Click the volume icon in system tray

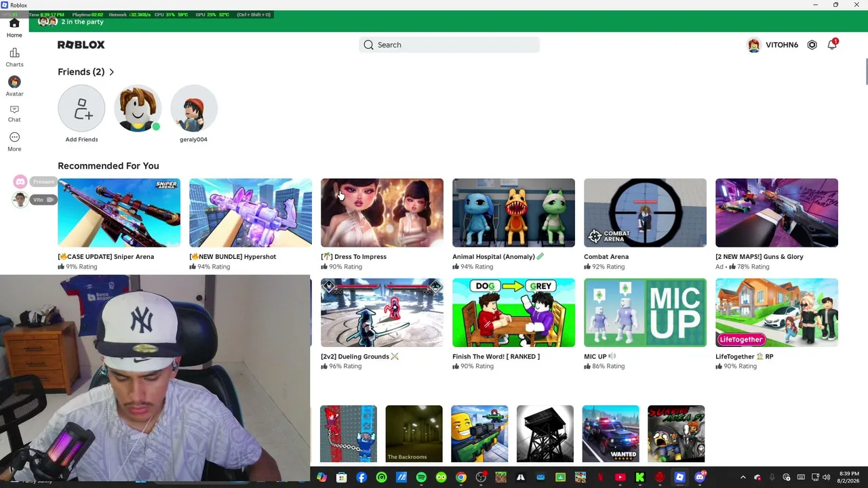point(826,478)
